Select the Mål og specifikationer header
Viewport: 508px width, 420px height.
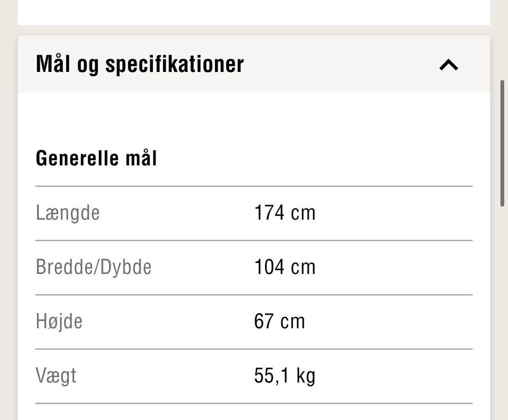139,63
